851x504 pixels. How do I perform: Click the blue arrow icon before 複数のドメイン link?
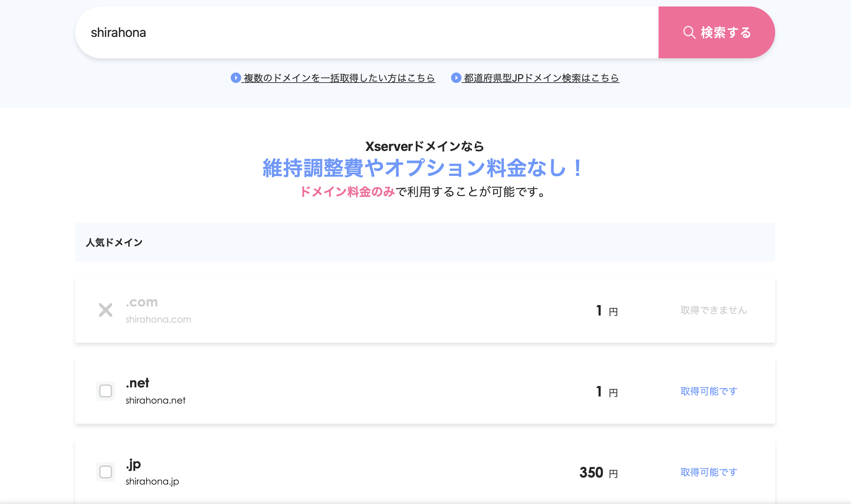click(236, 78)
